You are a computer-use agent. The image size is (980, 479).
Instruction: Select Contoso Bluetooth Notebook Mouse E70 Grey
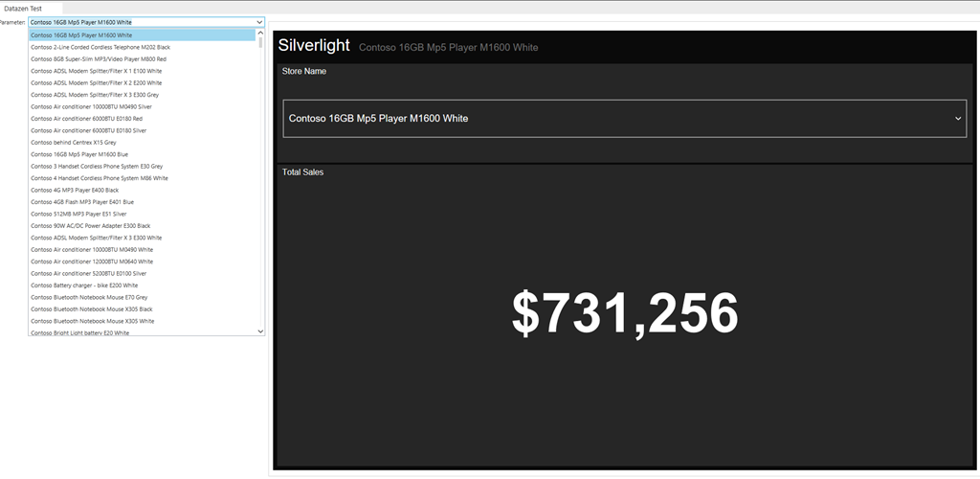tap(88, 297)
